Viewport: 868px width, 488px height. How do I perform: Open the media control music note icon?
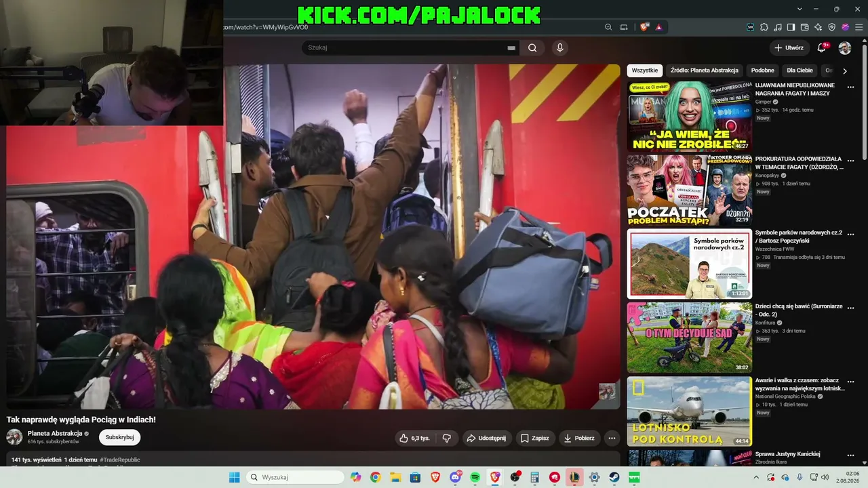click(778, 27)
